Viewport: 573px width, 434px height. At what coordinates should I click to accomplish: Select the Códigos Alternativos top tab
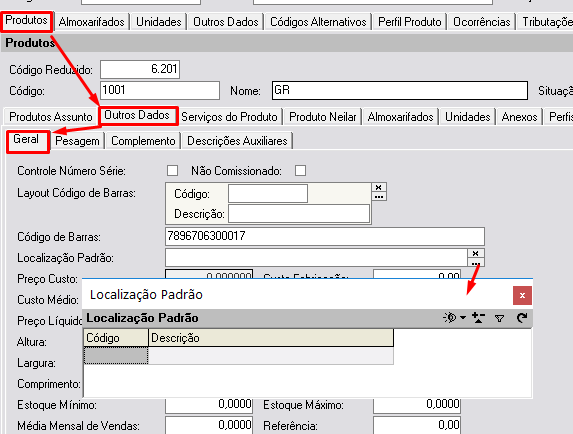[x=318, y=22]
